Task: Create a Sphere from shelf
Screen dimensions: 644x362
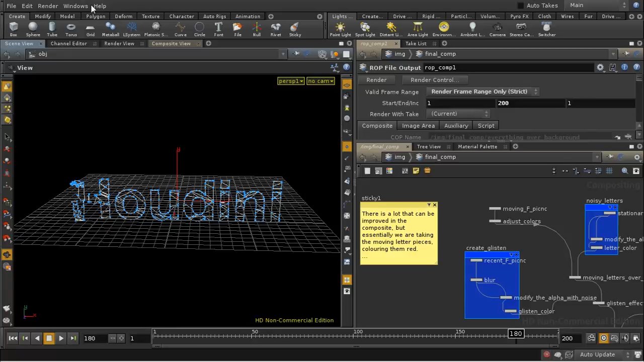Action: click(33, 29)
